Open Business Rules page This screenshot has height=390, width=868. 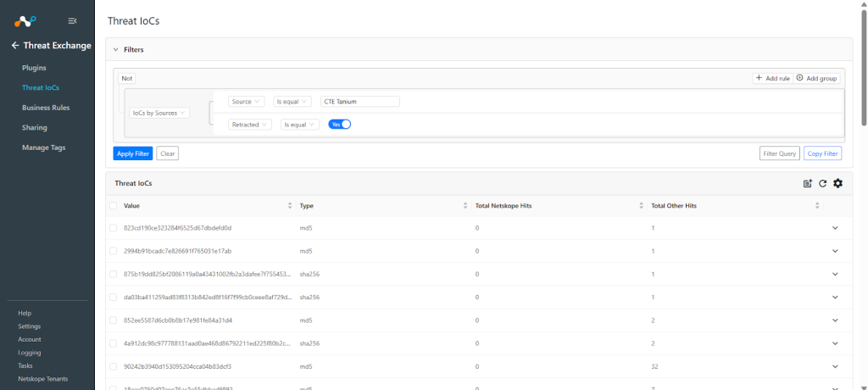[46, 108]
